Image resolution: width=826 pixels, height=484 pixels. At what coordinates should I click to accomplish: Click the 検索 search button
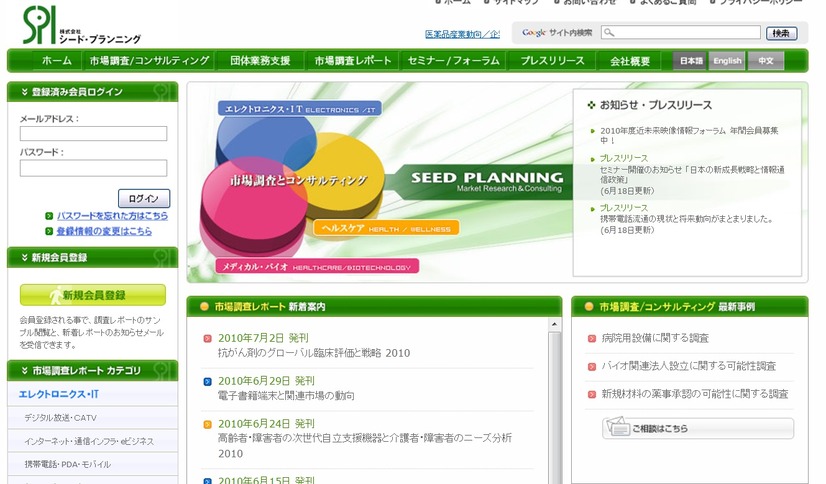[781, 33]
